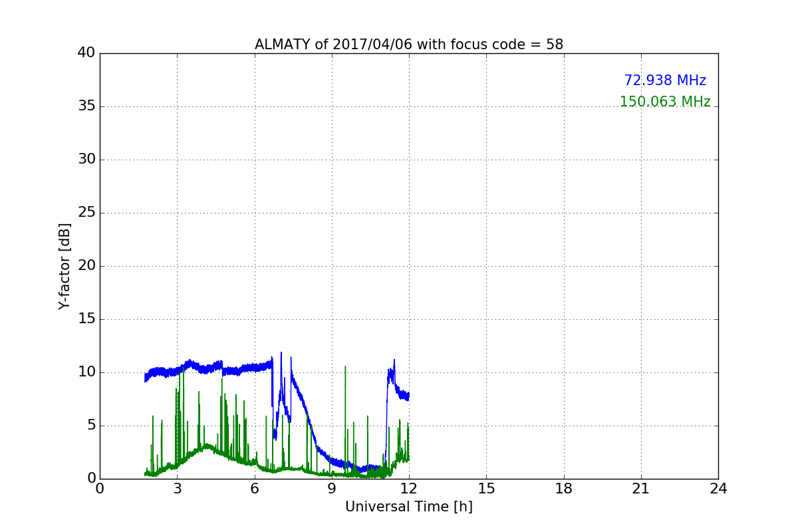Click the x-axis tick label 6

coord(255,489)
